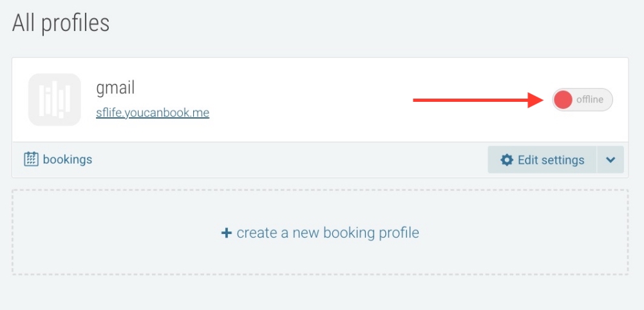
Task: Click the "gmail" profile title
Action: (115, 87)
